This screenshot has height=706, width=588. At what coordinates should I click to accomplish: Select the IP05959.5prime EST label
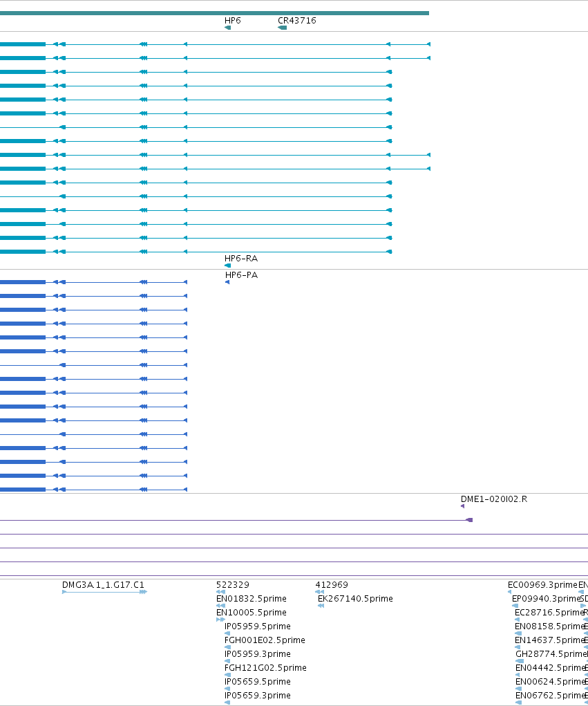[x=257, y=626]
